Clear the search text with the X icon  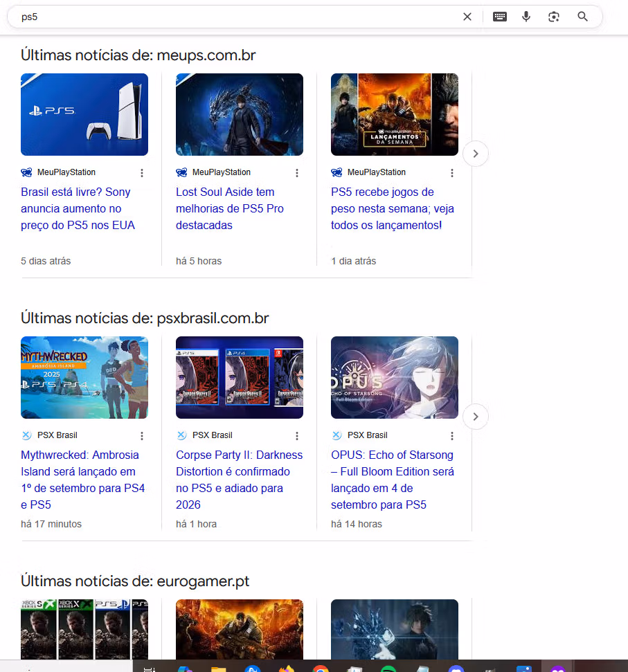click(467, 17)
